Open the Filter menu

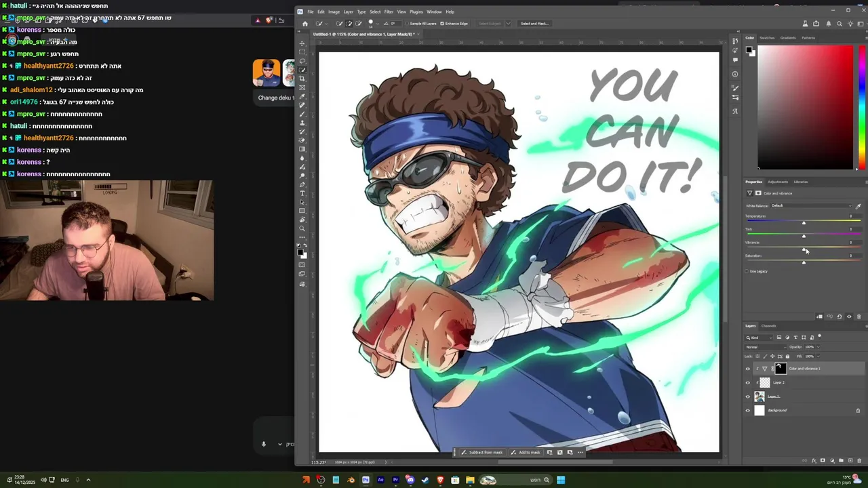389,12
